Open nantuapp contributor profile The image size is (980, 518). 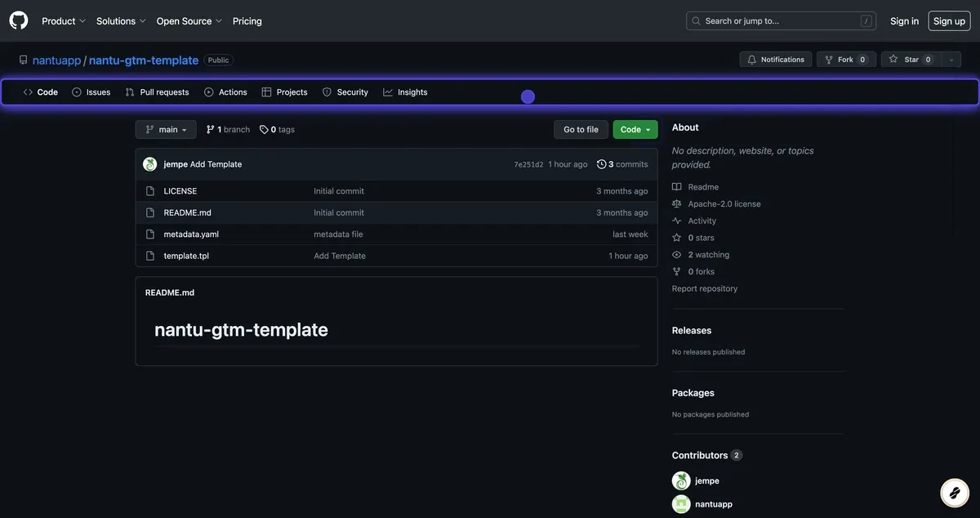coord(714,504)
